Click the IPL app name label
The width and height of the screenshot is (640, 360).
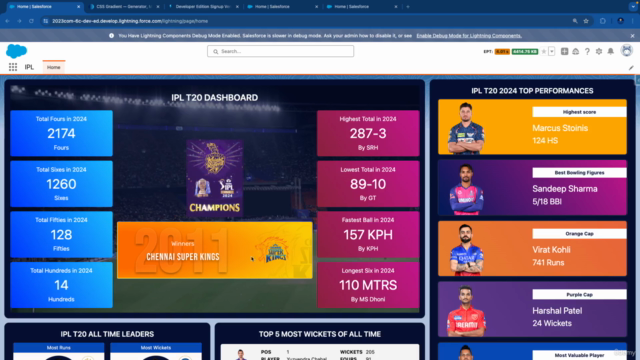29,67
